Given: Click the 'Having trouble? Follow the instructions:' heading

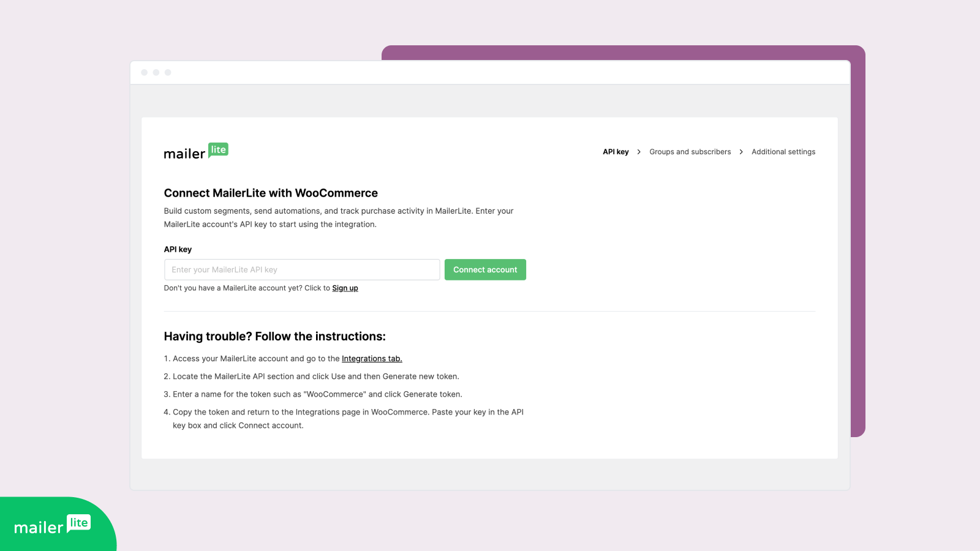Looking at the screenshot, I should click(x=275, y=336).
